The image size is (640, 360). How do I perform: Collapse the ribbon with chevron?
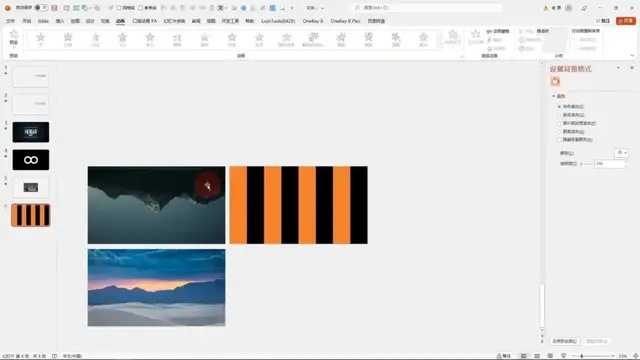[632, 56]
